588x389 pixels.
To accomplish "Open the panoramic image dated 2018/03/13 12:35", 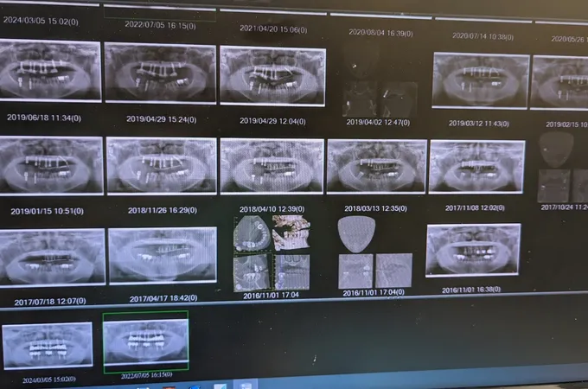I will pyautogui.click(x=376, y=166).
